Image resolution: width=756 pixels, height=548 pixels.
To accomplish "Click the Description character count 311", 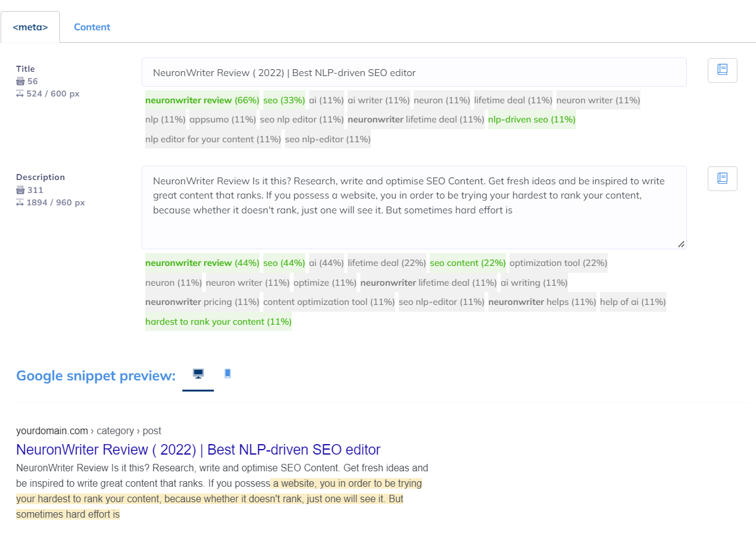I will pyautogui.click(x=35, y=190).
